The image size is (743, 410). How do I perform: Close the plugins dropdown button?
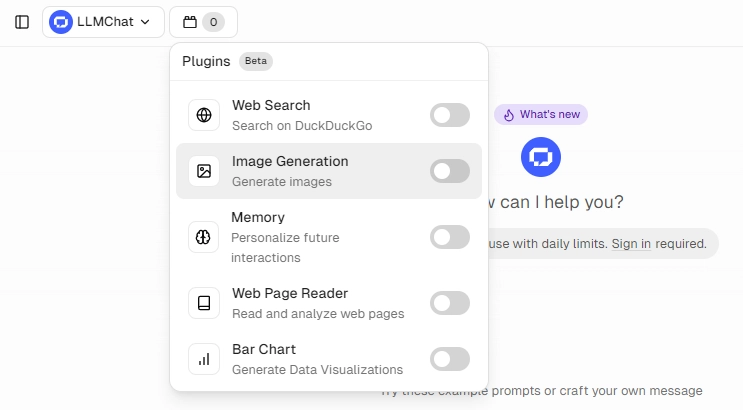point(203,22)
